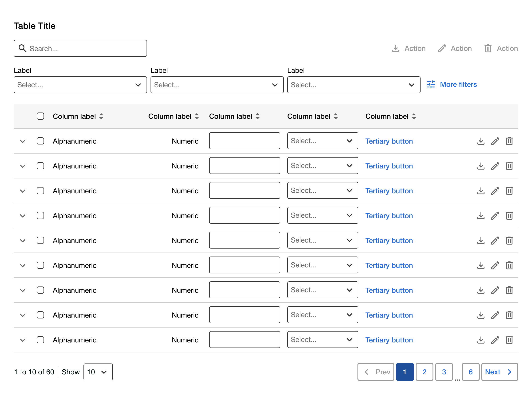Check the sixth row checkbox
Viewport: 532px width, 403px height.
[x=40, y=265]
